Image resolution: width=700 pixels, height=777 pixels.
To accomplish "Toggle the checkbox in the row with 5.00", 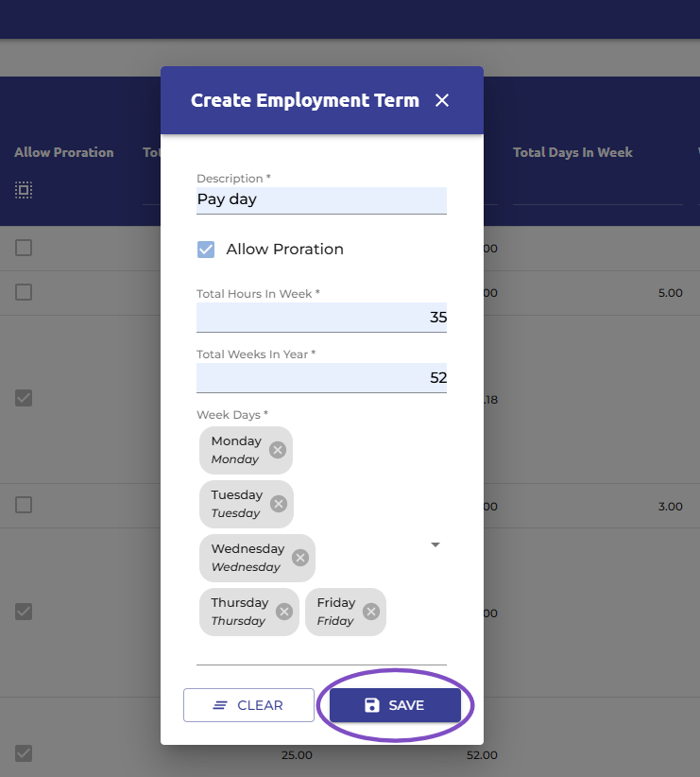I will point(24,292).
